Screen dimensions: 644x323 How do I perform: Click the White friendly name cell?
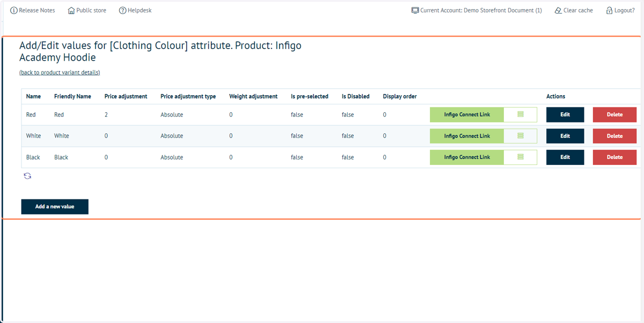point(62,136)
